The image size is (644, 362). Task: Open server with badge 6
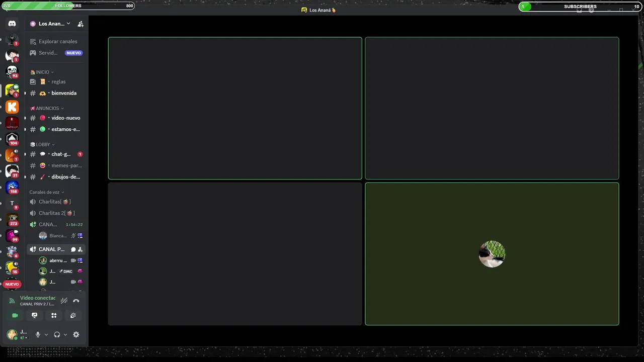(x=12, y=251)
